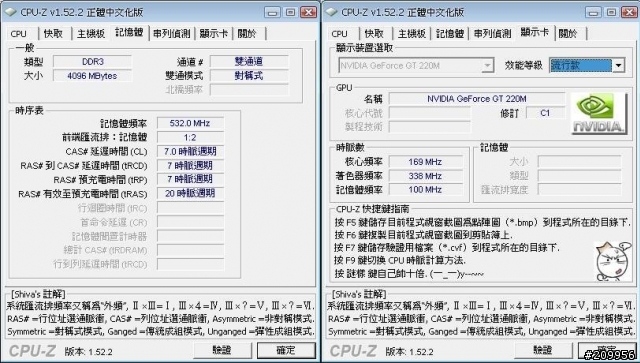Maximize the left CPU-Z window
Viewport: 640px width, 363px height.
pos(290,12)
